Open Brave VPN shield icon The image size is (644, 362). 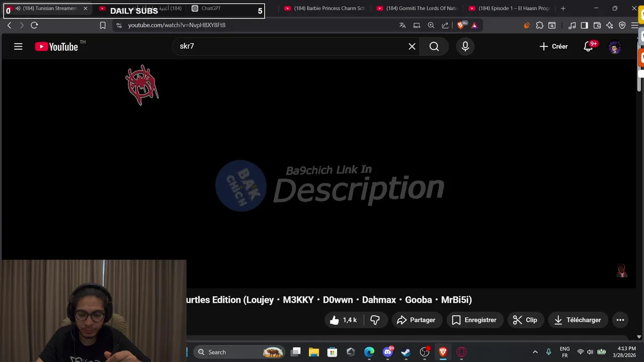pos(622,25)
